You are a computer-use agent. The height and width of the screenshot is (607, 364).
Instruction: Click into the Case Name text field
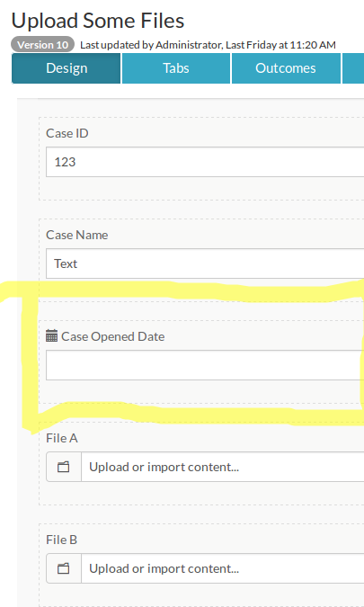205,263
